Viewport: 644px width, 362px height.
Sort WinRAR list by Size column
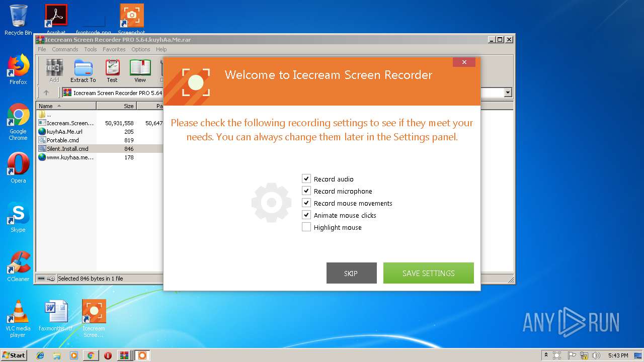(116, 106)
